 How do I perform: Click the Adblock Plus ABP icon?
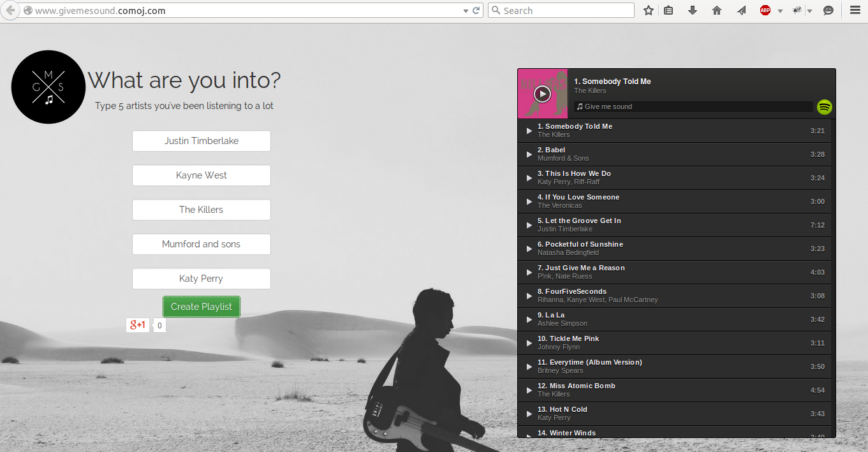(765, 10)
